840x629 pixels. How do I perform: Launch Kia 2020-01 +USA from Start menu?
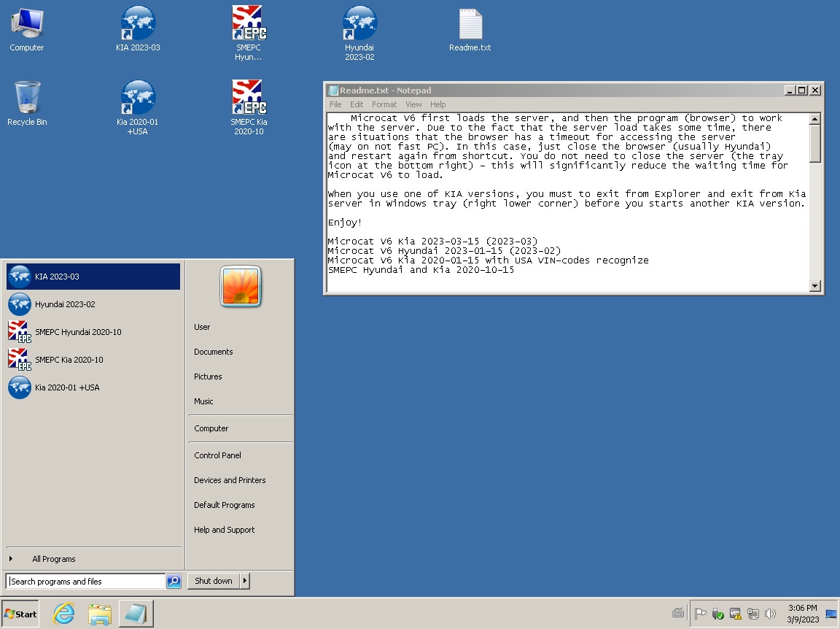tap(93, 387)
